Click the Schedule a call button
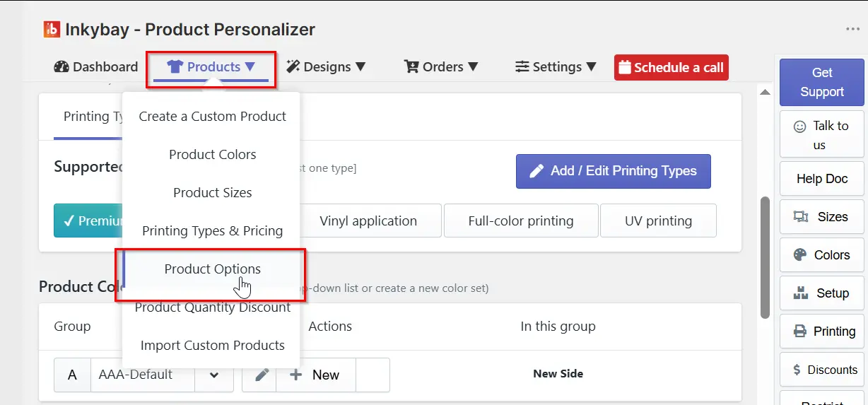Image resolution: width=868 pixels, height=405 pixels. pyautogui.click(x=671, y=68)
